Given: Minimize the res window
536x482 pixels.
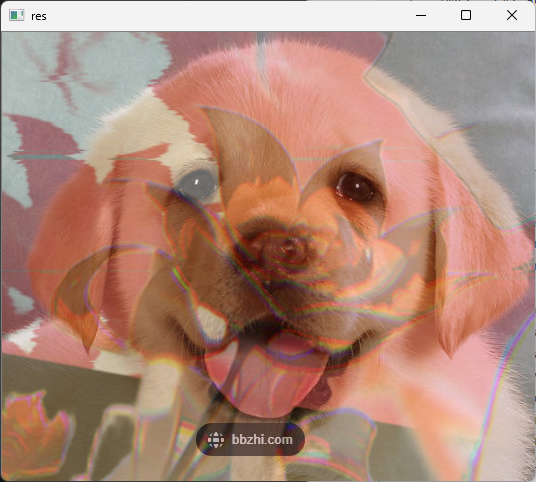Looking at the screenshot, I should [421, 15].
